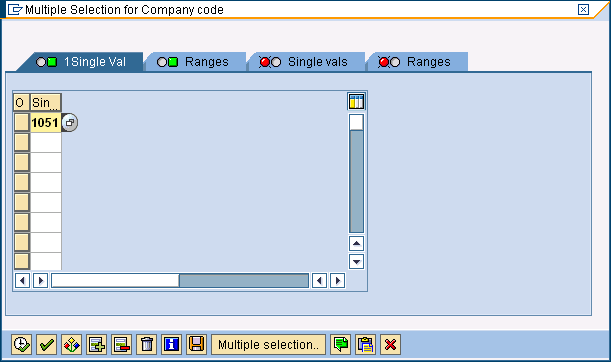Open the red exclude Ranges tab

[x=417, y=62]
